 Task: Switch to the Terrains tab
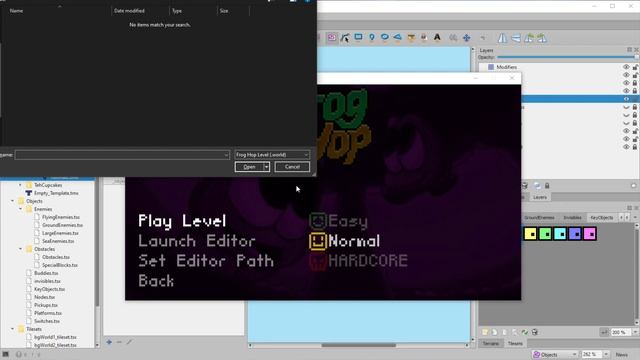491,343
